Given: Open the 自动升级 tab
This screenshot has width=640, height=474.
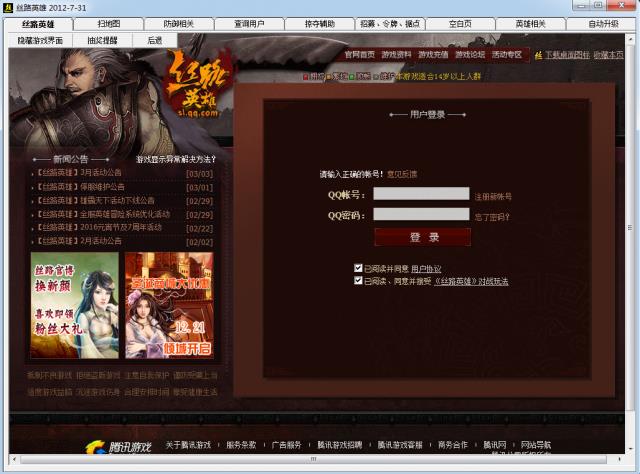Looking at the screenshot, I should pos(603,24).
